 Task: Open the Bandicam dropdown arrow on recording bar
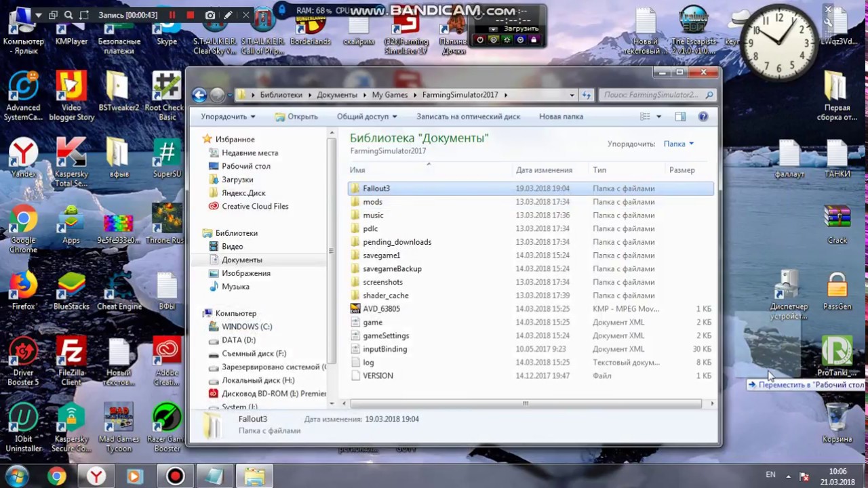(38, 15)
